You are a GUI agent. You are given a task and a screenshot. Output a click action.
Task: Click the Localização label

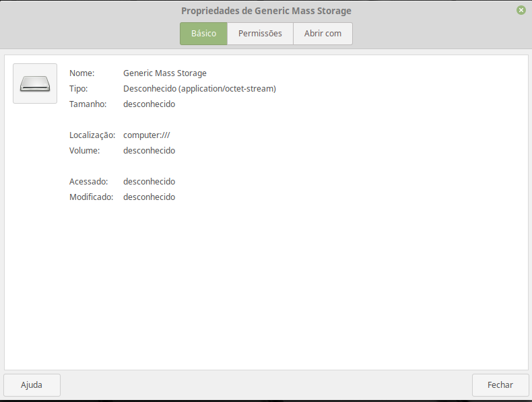[92, 135]
